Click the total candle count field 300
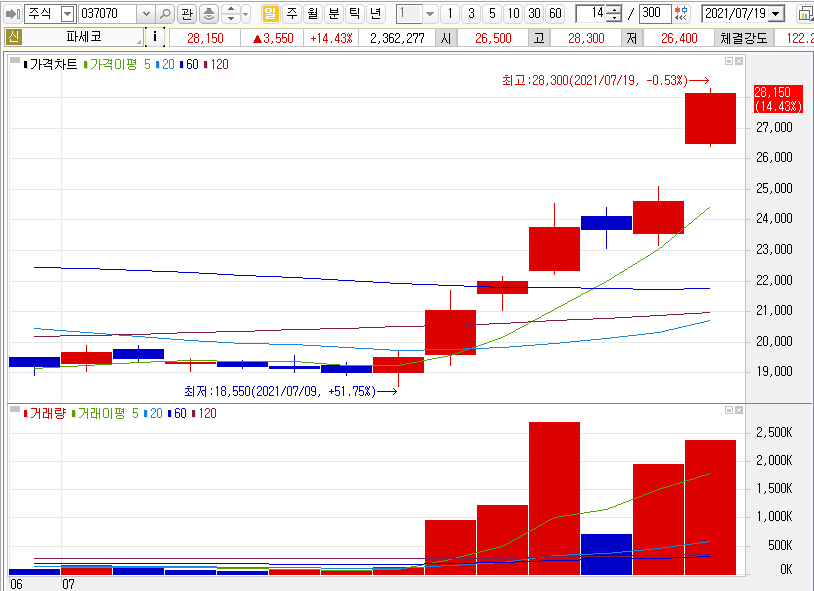This screenshot has width=814, height=591. (x=655, y=14)
